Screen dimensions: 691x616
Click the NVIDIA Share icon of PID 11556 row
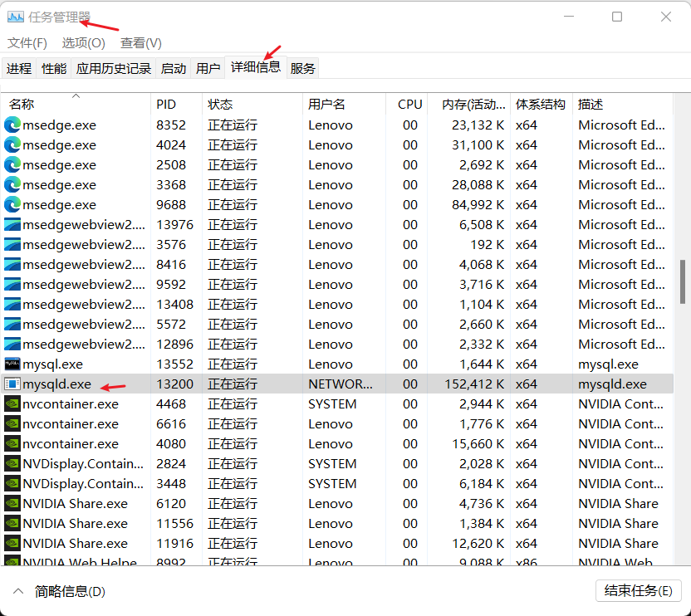(x=12, y=524)
